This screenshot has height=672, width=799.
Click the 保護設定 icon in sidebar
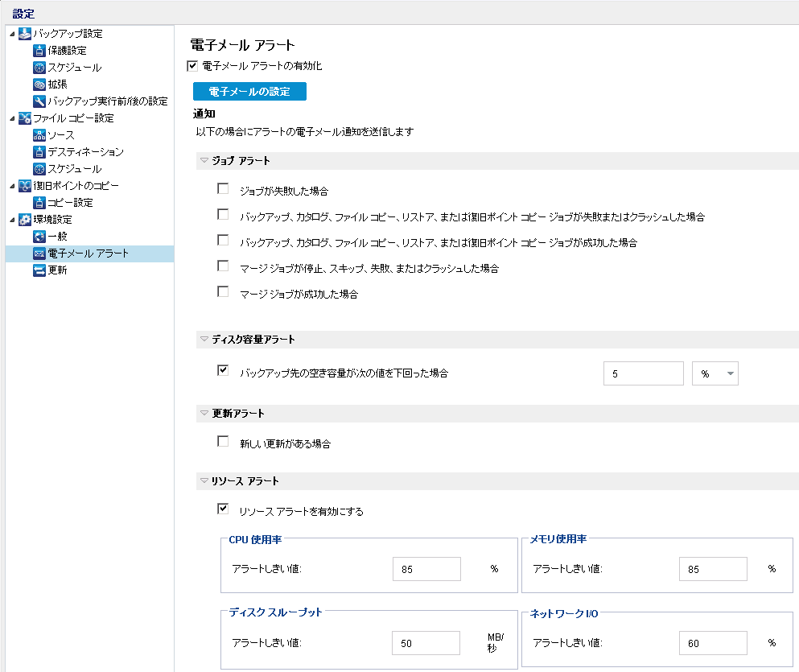click(x=39, y=51)
